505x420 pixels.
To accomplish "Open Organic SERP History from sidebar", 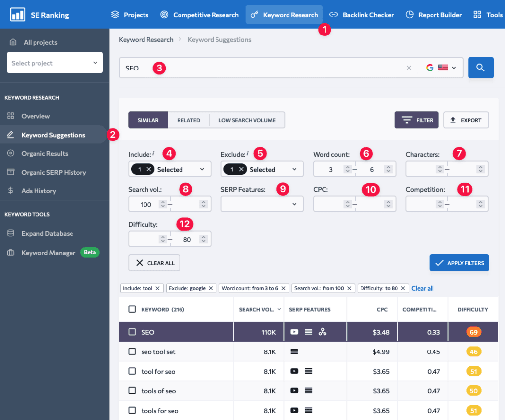I will (53, 172).
